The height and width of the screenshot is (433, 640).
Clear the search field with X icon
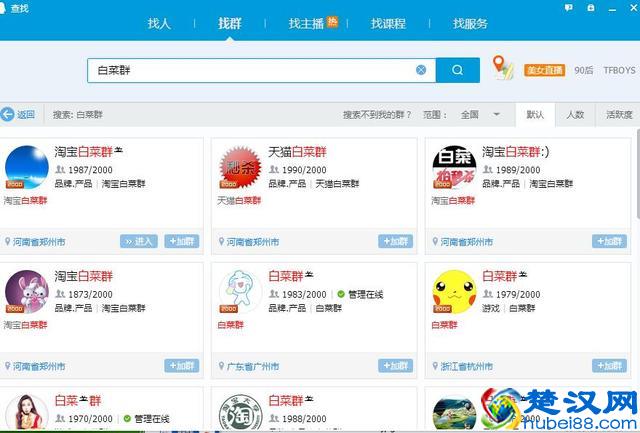(421, 70)
